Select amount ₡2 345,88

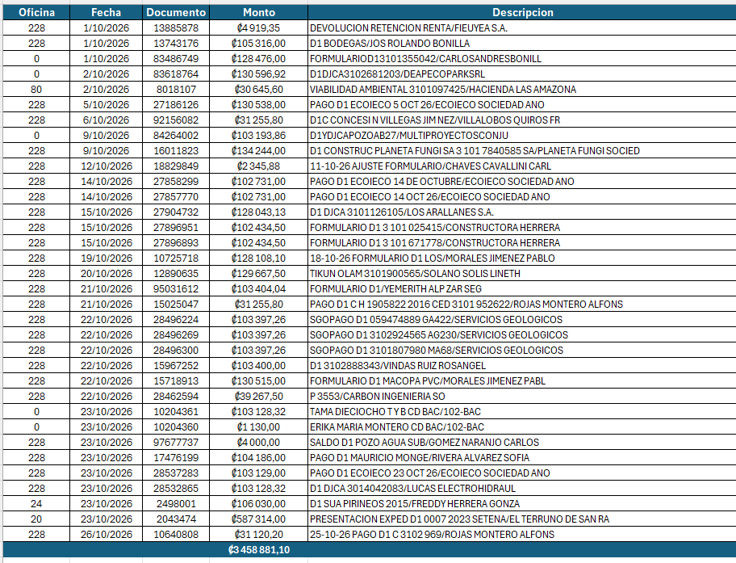tap(259, 166)
